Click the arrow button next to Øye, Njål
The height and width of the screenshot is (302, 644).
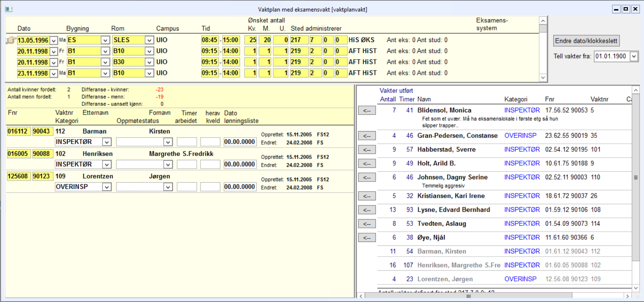367,238
